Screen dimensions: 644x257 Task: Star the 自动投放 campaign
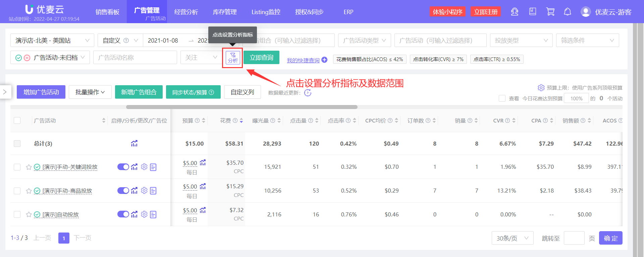click(29, 214)
